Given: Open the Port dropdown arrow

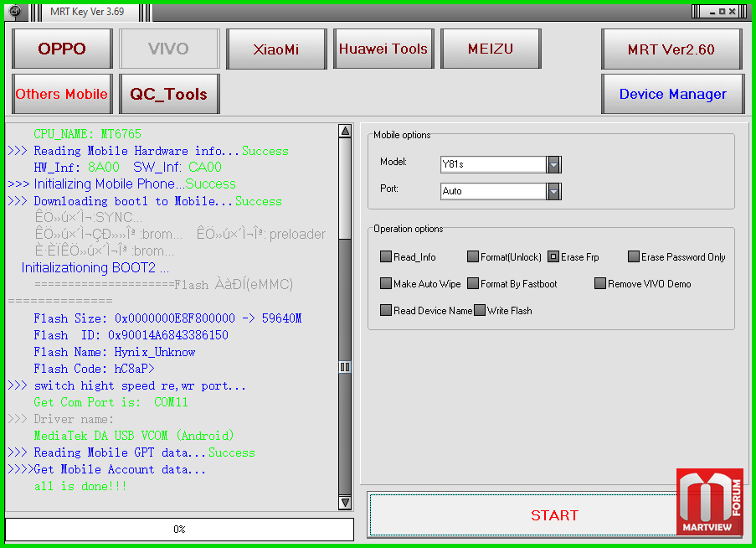Looking at the screenshot, I should click(553, 191).
